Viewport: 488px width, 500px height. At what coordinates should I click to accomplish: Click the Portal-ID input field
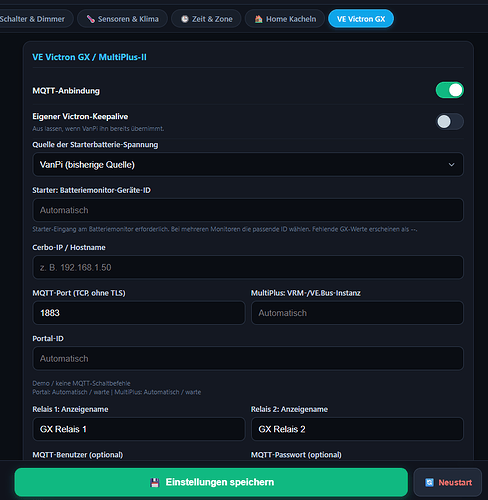[248, 359]
